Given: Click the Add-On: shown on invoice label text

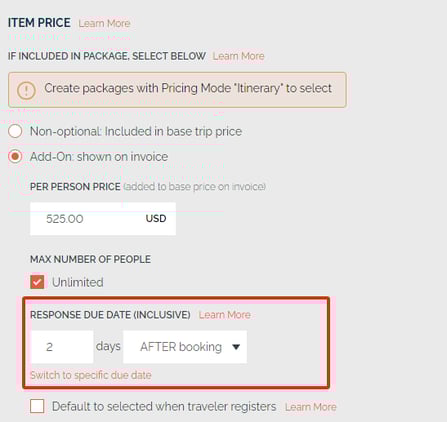Looking at the screenshot, I should 99,157.
